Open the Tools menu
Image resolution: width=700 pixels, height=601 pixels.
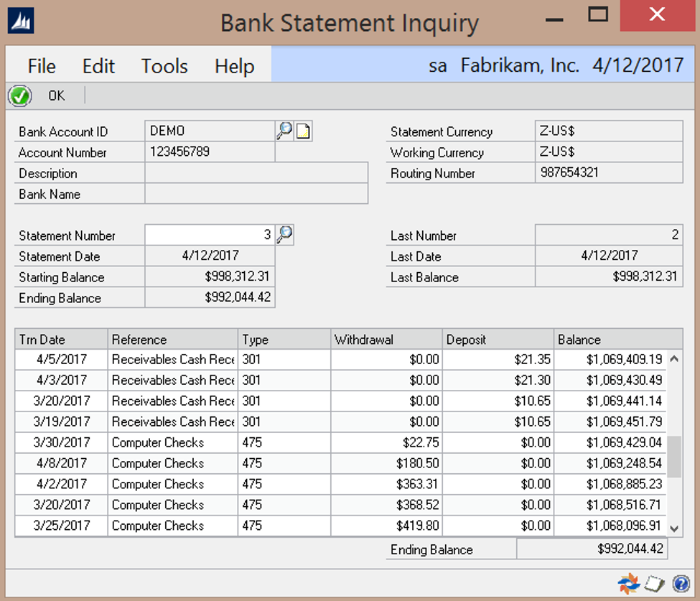click(164, 66)
